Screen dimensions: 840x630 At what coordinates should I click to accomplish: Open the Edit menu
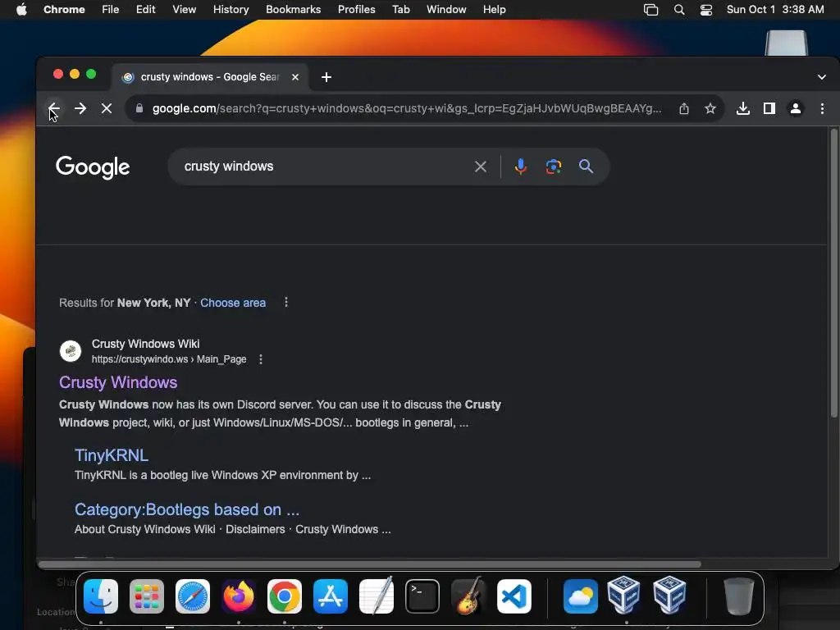(146, 10)
